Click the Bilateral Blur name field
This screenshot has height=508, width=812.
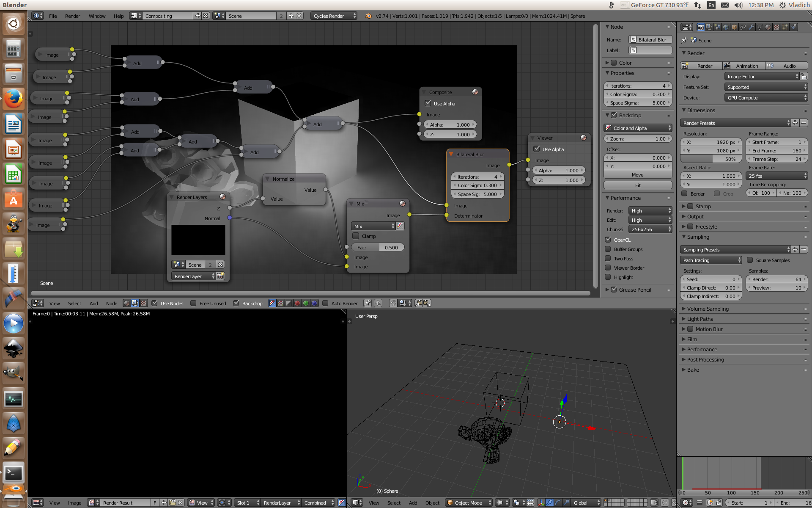pos(650,39)
